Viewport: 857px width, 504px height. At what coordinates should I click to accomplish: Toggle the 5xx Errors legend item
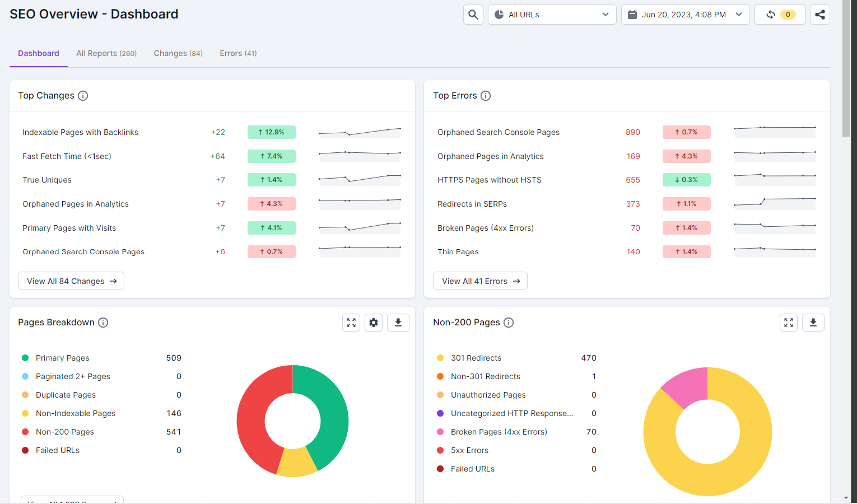462,450
